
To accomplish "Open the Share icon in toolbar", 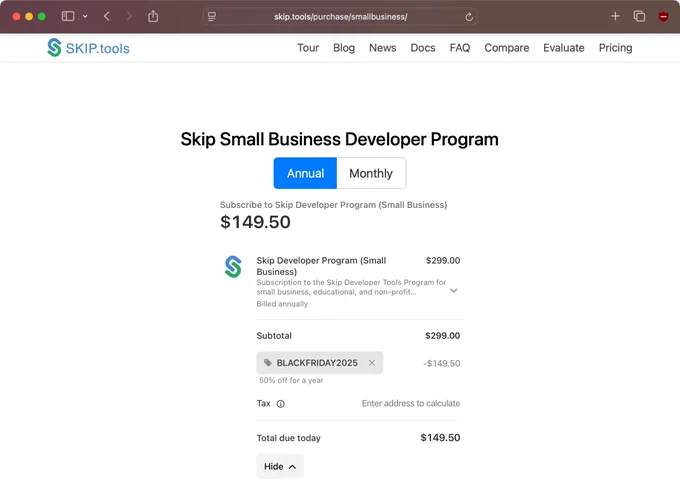I will click(x=153, y=16).
